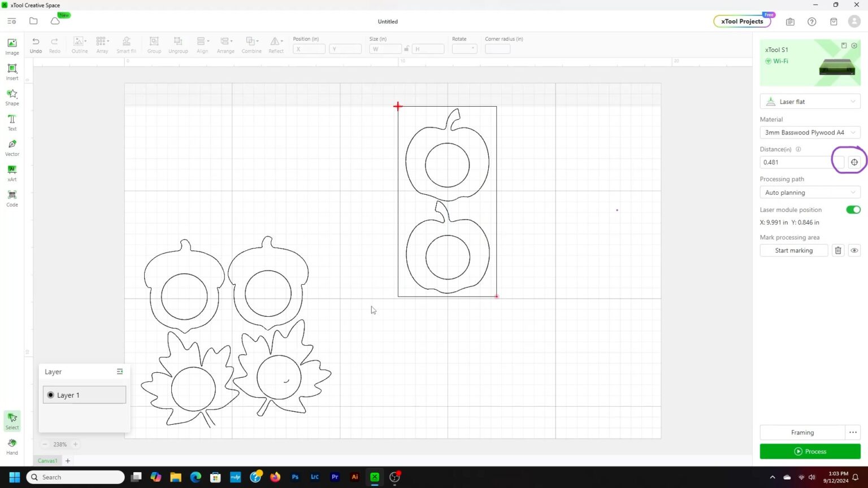Open the Shape tool
Image resolution: width=868 pixels, height=488 pixels.
(12, 97)
